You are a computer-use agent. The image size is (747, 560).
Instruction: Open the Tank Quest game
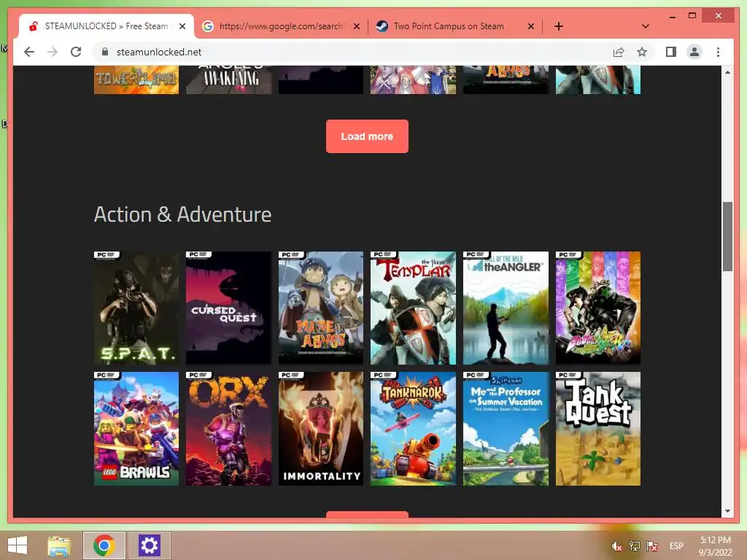[x=598, y=429]
